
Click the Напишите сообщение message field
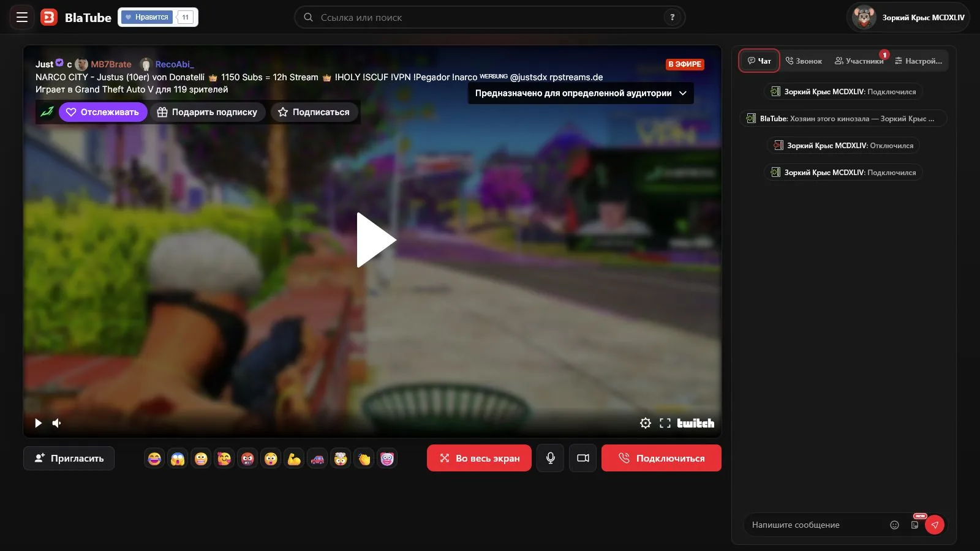pyautogui.click(x=816, y=525)
